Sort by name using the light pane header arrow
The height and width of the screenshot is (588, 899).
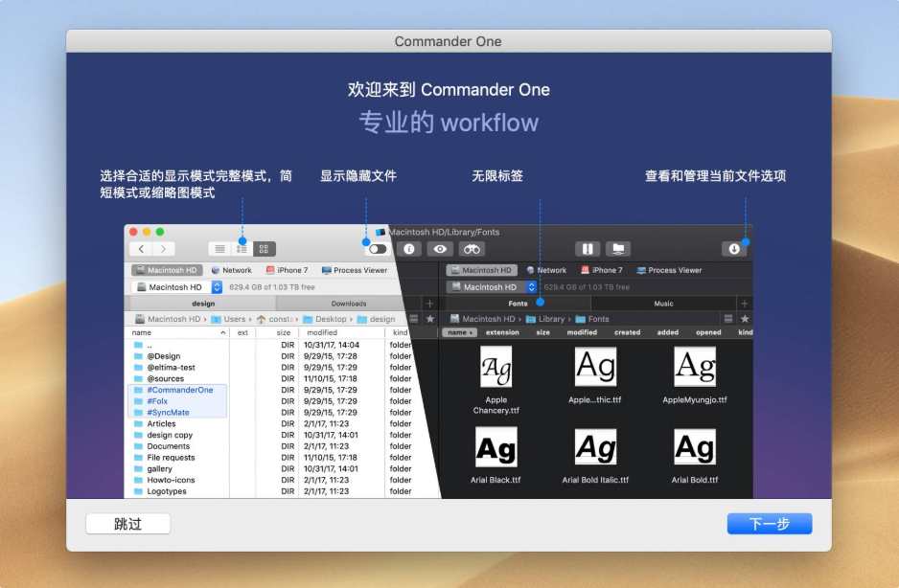tap(222, 332)
